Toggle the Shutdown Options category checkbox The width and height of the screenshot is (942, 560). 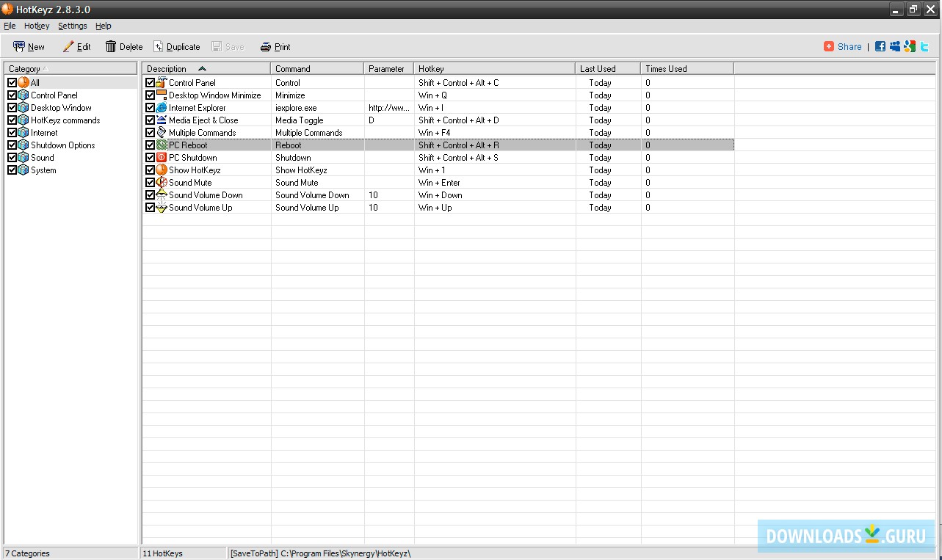[12, 145]
